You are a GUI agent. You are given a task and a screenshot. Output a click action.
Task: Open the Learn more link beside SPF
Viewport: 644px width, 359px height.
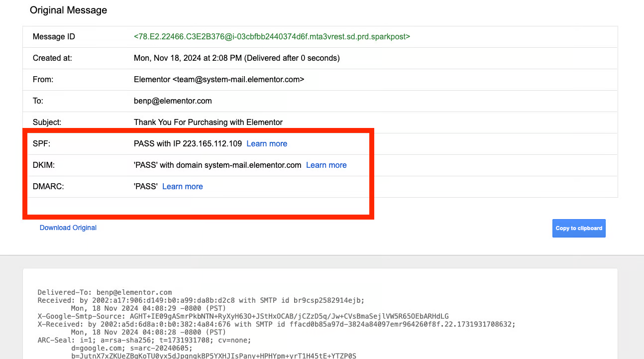(x=267, y=143)
